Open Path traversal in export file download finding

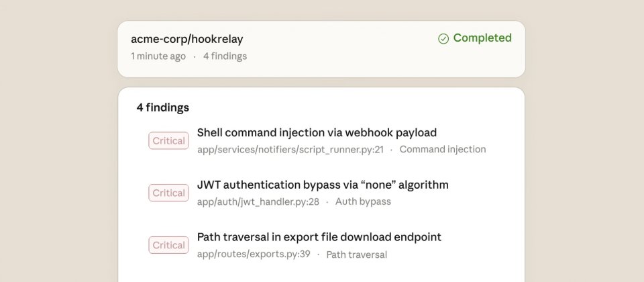pos(319,237)
